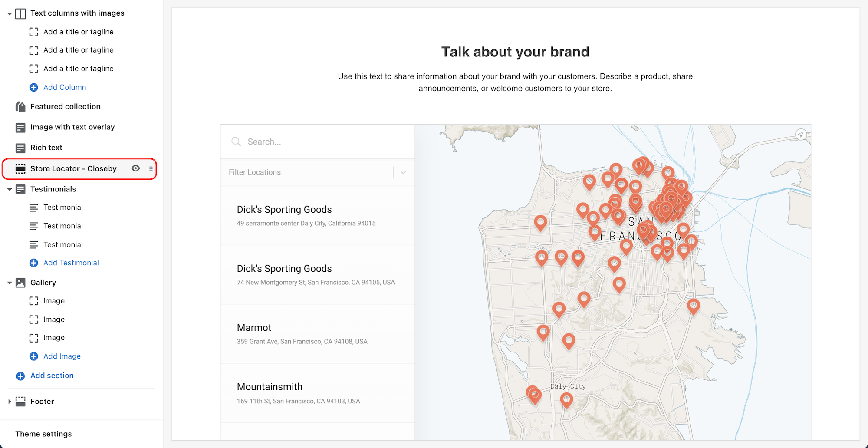This screenshot has height=448, width=868.
Task: Open Theme settings
Action: 43,434
